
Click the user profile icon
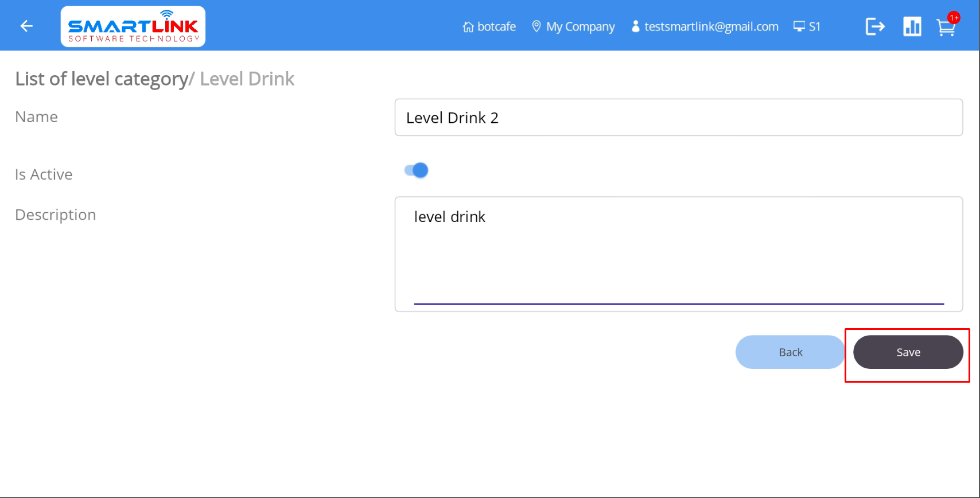click(x=635, y=26)
